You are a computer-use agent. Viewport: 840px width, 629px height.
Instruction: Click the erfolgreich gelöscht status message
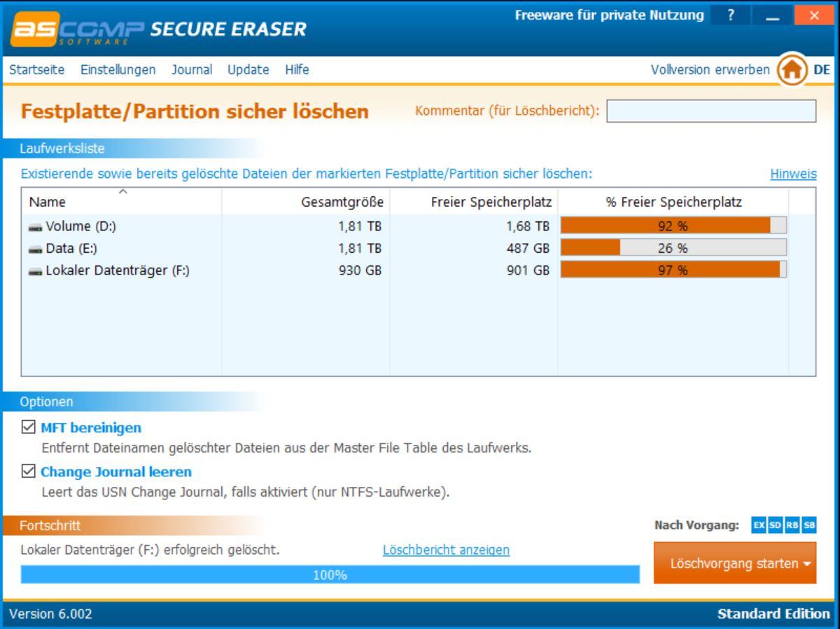(x=150, y=551)
